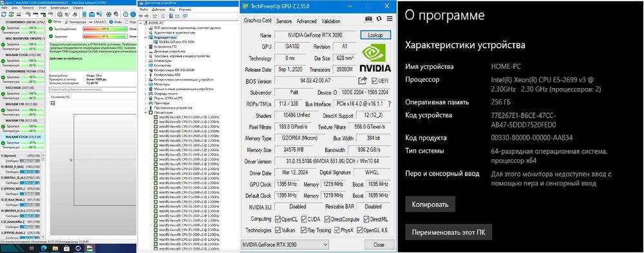Open Microsoft Store from the taskbar

(66, 248)
